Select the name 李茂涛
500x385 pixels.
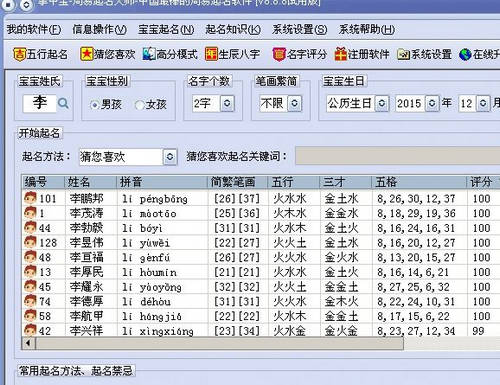(x=86, y=213)
